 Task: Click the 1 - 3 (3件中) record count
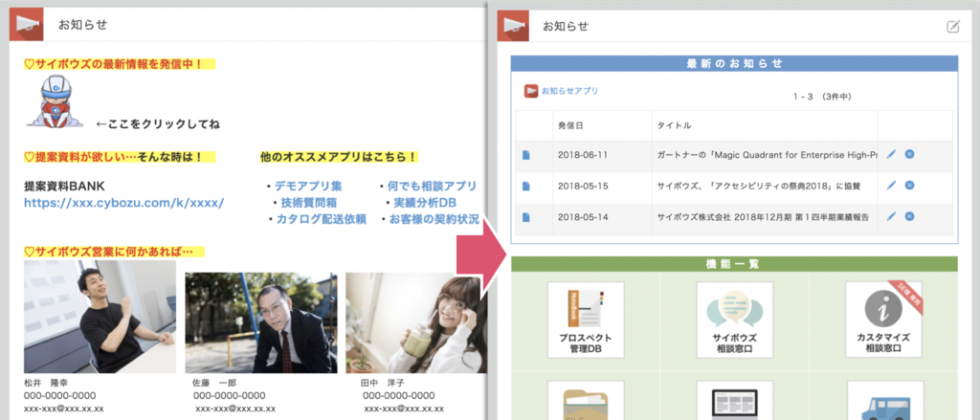pyautogui.click(x=822, y=97)
